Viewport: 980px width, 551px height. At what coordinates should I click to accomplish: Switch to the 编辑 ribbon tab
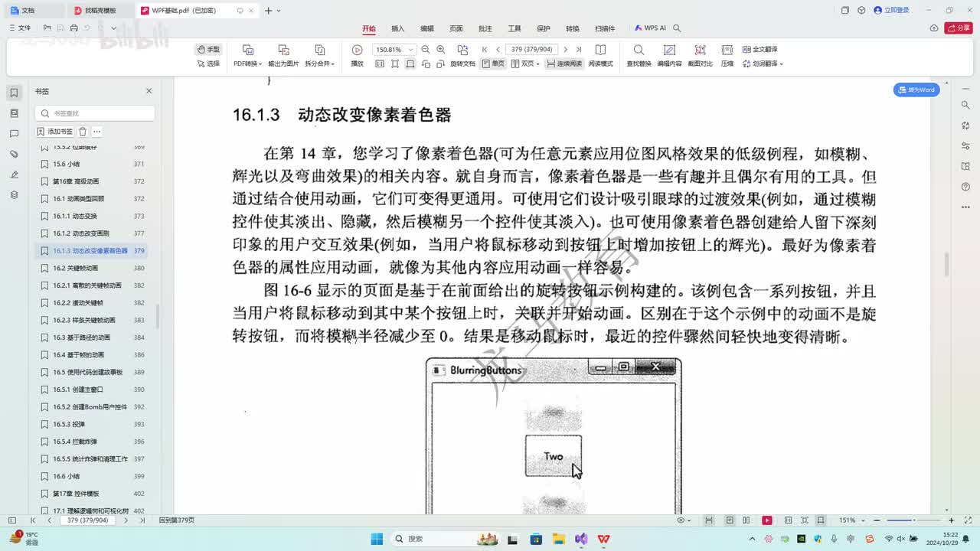[427, 28]
